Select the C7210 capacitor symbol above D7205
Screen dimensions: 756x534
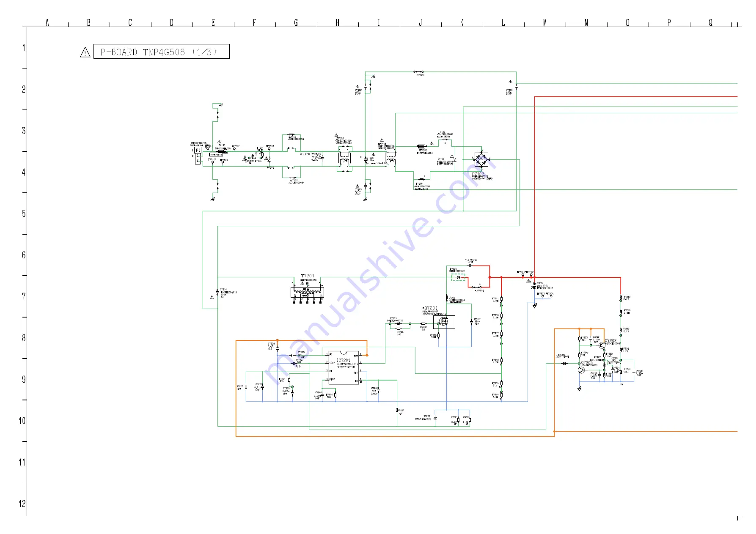[470, 266]
